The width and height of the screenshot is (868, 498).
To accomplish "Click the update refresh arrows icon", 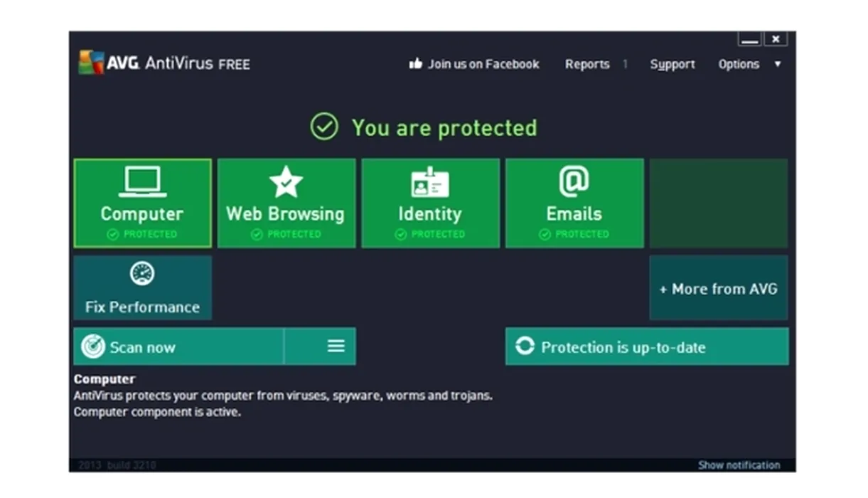I will point(525,346).
